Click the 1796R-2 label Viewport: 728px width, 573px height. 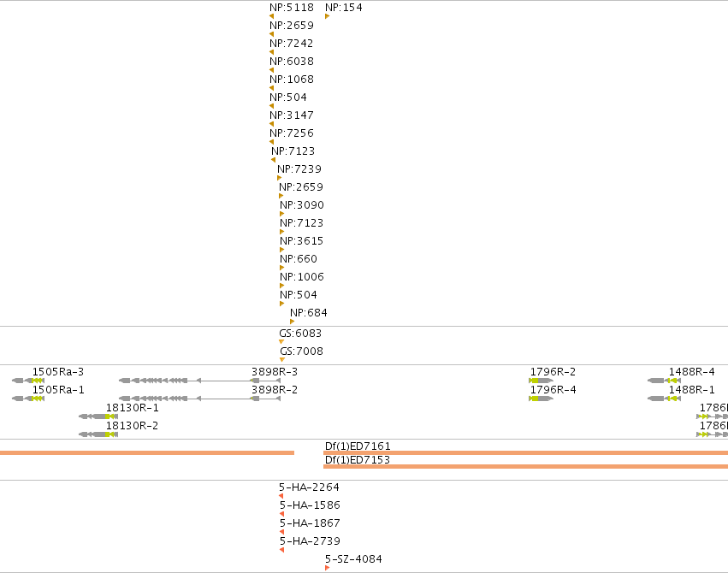553,372
